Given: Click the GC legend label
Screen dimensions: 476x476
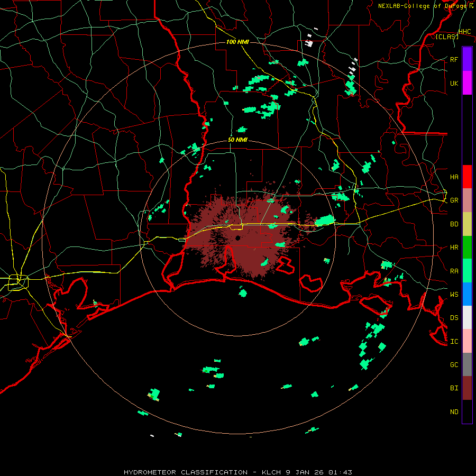Looking at the screenshot, I should click(x=454, y=364).
